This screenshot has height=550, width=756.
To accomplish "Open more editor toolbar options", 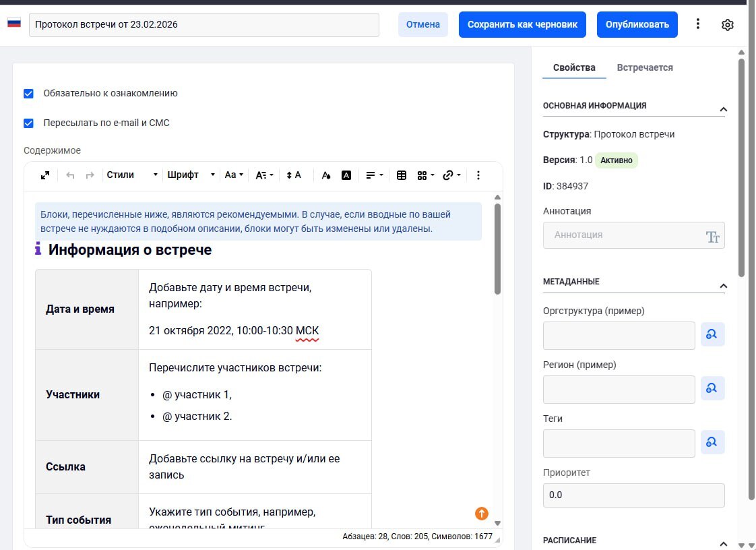I will 478,175.
